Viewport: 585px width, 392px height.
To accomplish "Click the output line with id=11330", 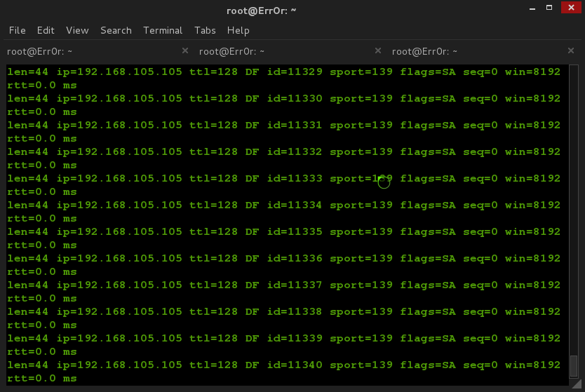I will click(284, 98).
